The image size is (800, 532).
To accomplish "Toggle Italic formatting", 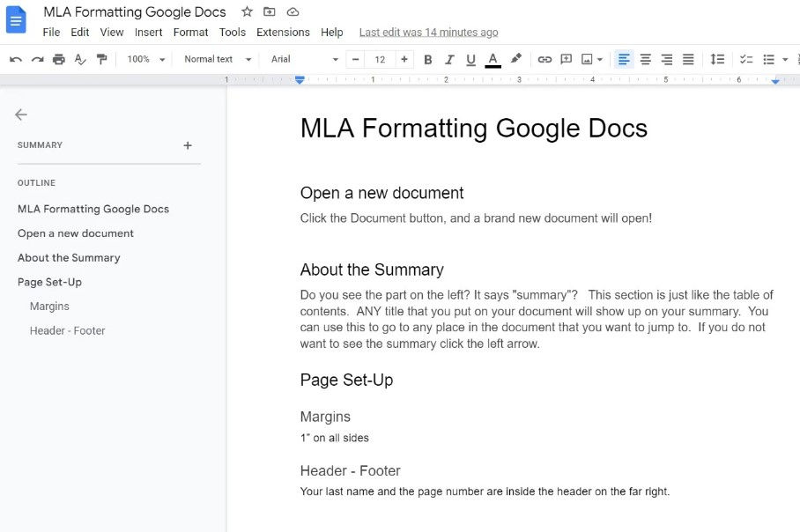I will pyautogui.click(x=449, y=60).
